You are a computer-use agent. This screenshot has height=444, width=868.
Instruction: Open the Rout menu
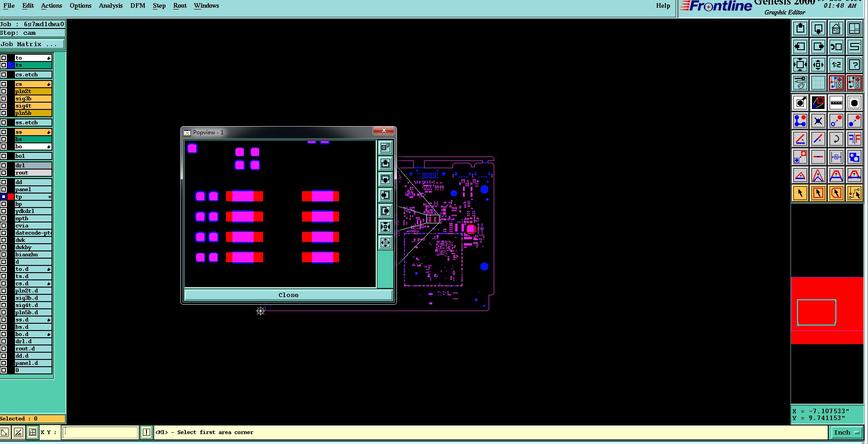point(180,5)
